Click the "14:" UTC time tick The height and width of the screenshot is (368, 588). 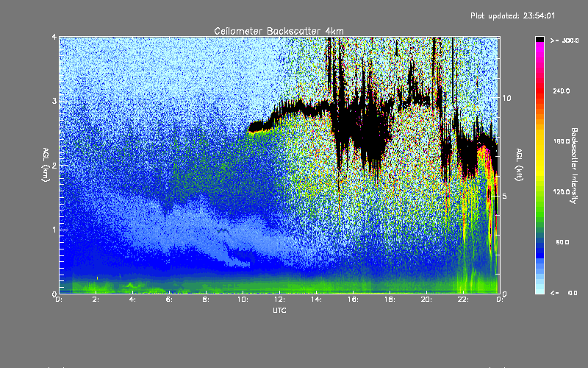tap(316, 300)
